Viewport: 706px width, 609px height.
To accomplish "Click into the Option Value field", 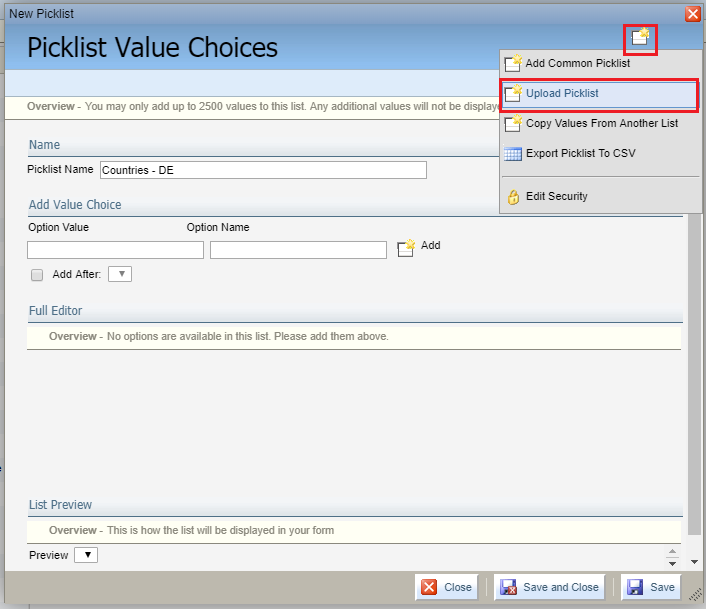I will pos(115,250).
